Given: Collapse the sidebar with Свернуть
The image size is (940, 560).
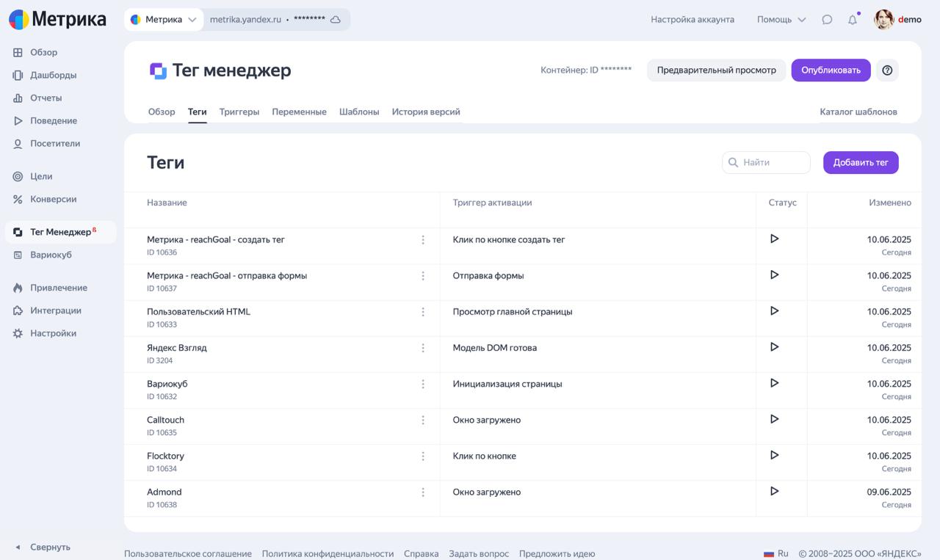Looking at the screenshot, I should pos(43,547).
